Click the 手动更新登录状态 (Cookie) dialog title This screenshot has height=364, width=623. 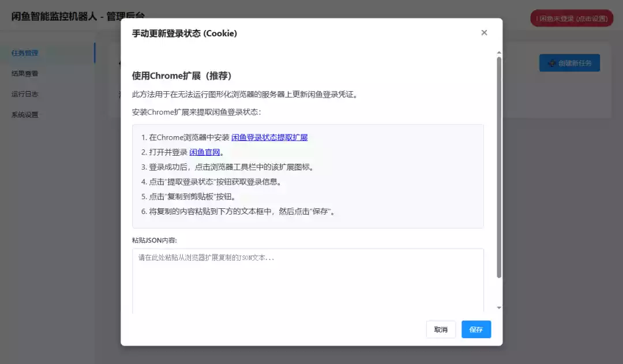tap(185, 33)
